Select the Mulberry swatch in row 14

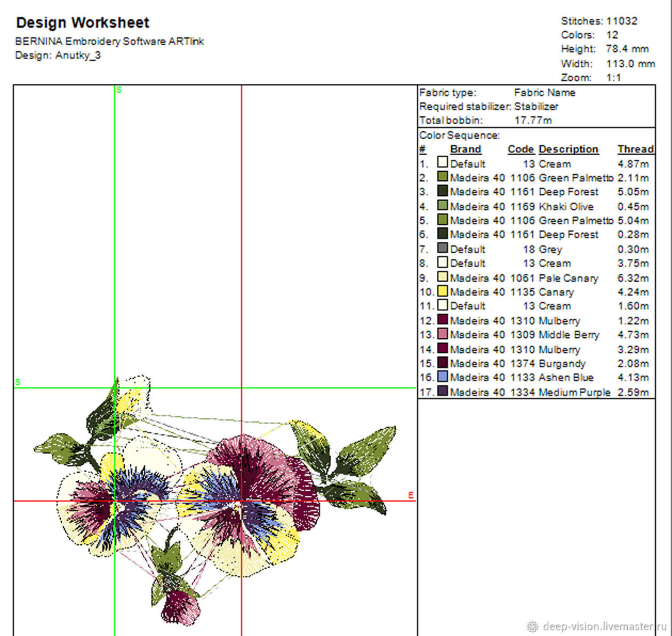click(442, 348)
